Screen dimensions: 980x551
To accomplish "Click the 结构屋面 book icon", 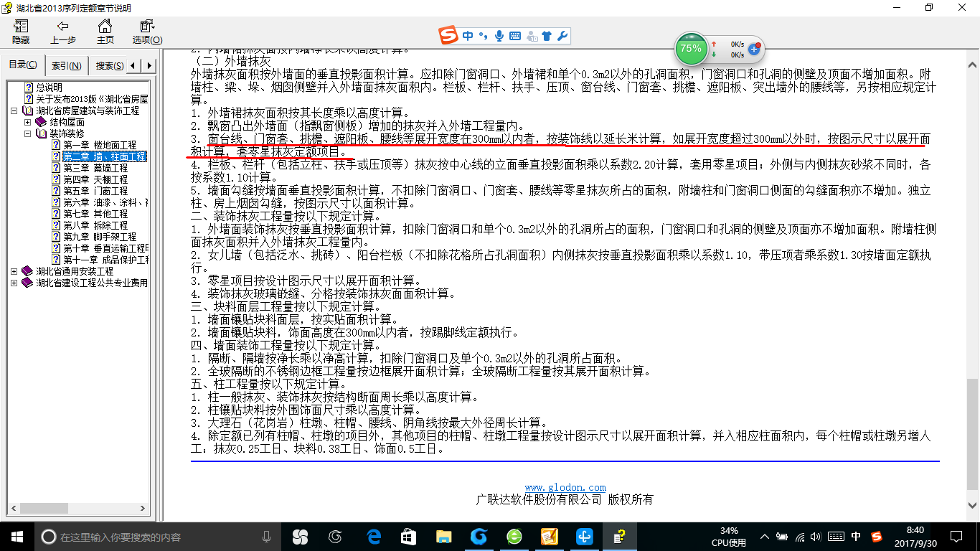I will click(40, 122).
